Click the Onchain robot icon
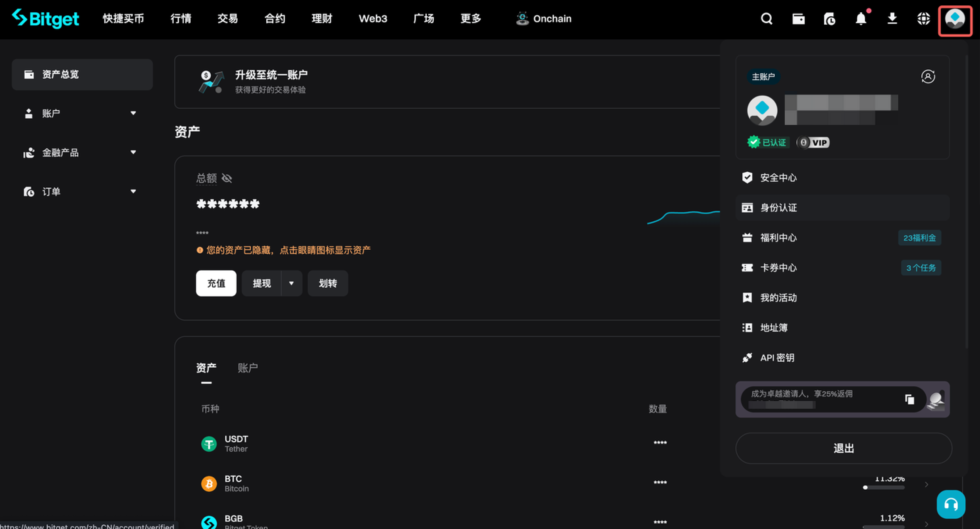The image size is (980, 529). point(522,19)
